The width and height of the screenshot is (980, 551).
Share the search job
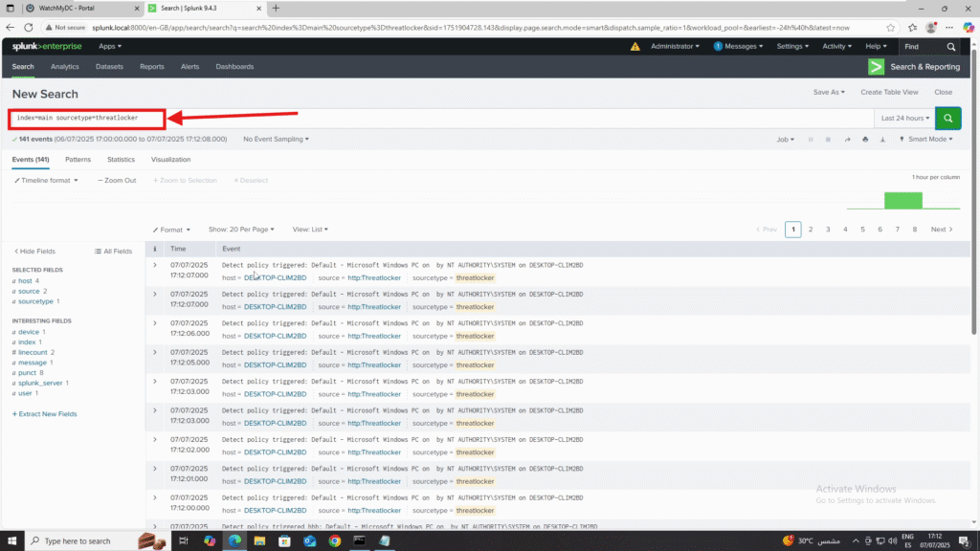click(x=848, y=140)
